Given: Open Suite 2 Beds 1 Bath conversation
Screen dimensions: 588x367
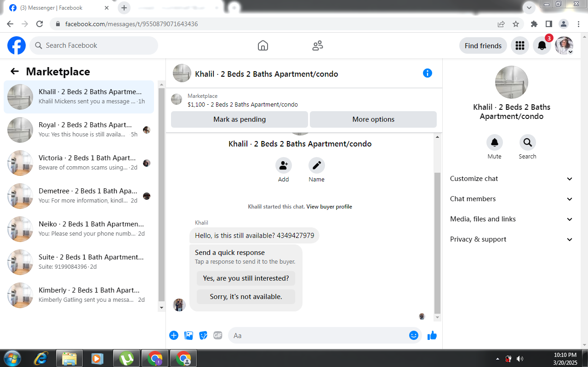Looking at the screenshot, I should 79,262.
